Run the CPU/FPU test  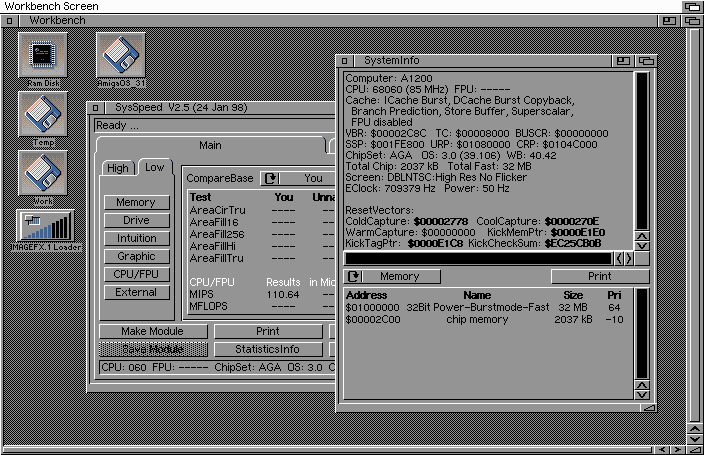(136, 274)
